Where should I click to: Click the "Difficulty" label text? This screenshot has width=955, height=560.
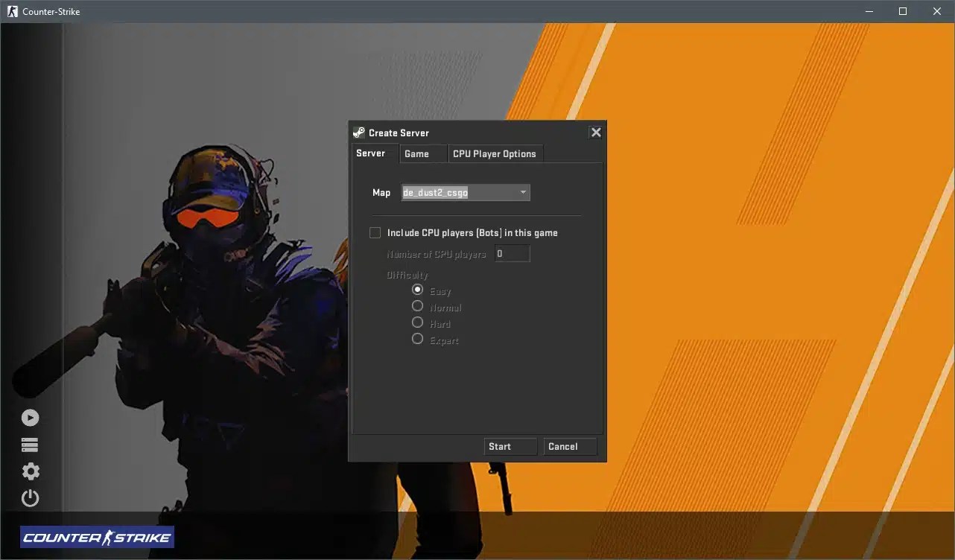pos(407,275)
